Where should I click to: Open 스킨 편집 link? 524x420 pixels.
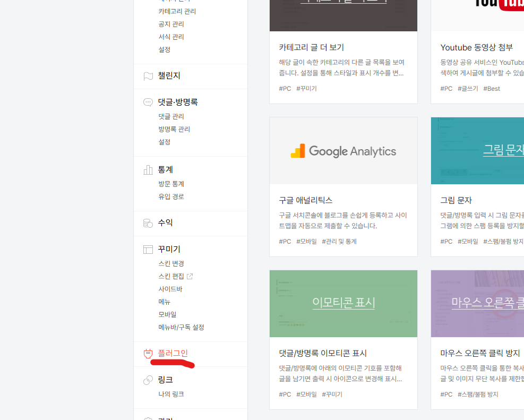click(x=171, y=276)
